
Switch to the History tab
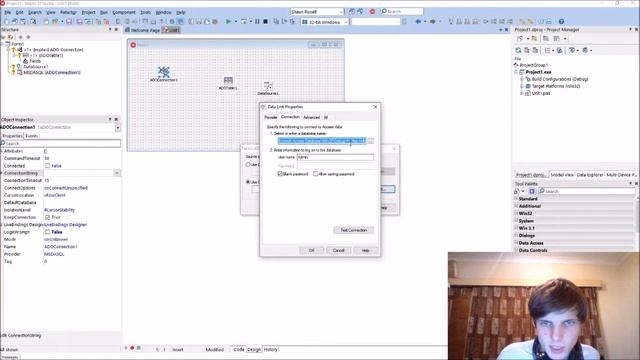(x=270, y=349)
